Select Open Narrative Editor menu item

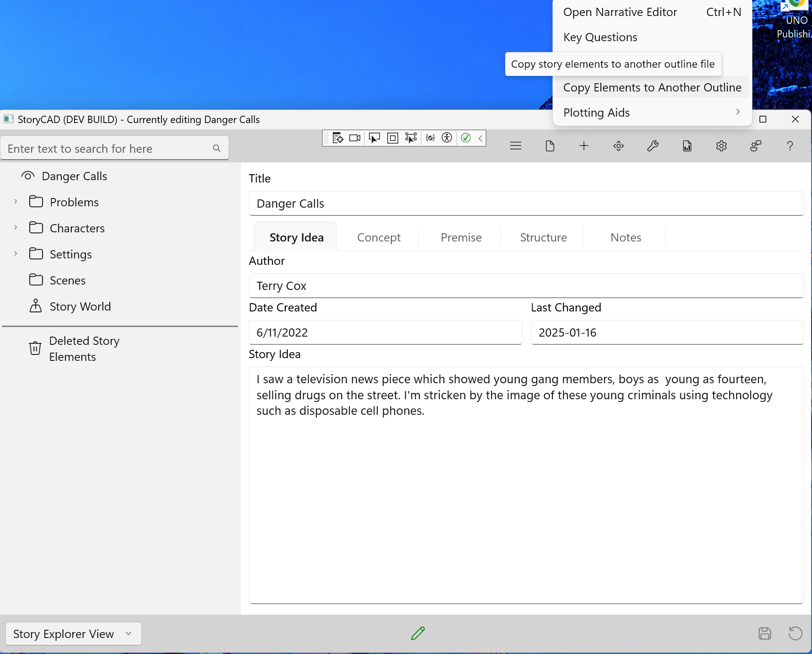(620, 12)
